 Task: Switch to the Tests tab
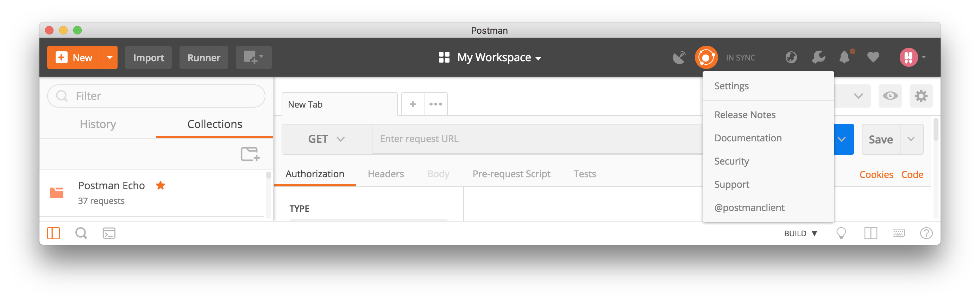pos(584,174)
